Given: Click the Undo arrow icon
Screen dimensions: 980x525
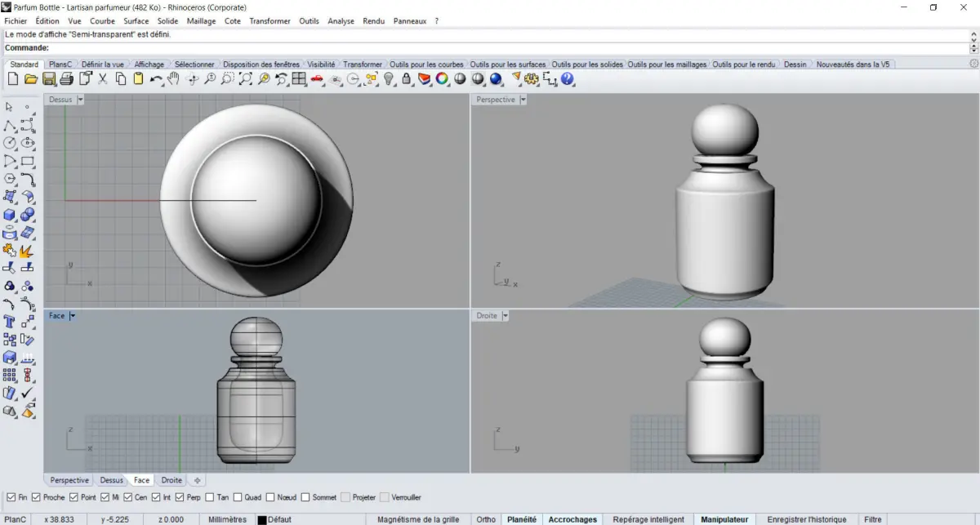Looking at the screenshot, I should [156, 79].
